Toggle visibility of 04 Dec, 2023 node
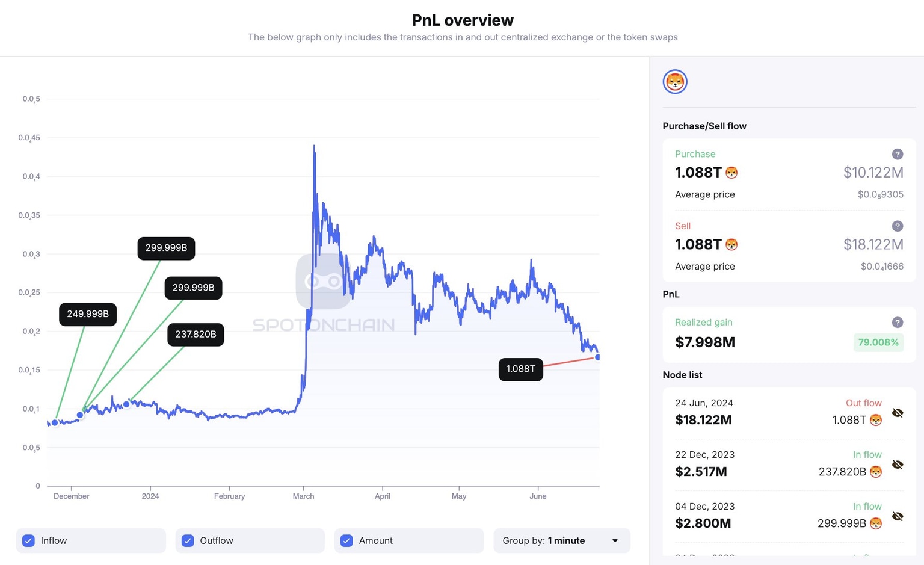 [x=898, y=516]
